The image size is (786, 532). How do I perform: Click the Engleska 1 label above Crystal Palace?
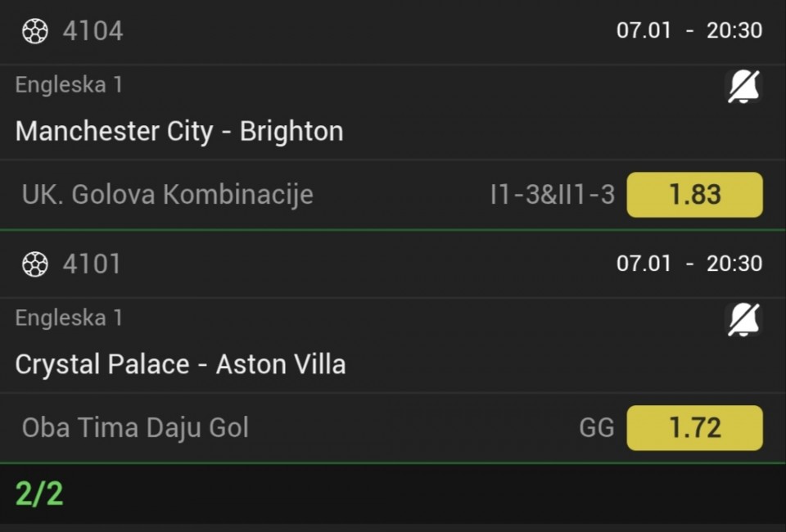69,317
